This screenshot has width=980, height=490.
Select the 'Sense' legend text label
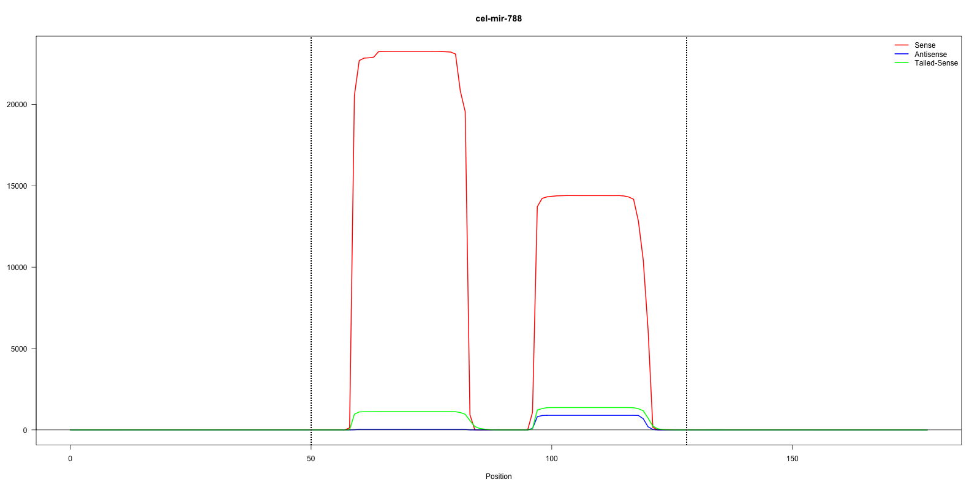(924, 45)
